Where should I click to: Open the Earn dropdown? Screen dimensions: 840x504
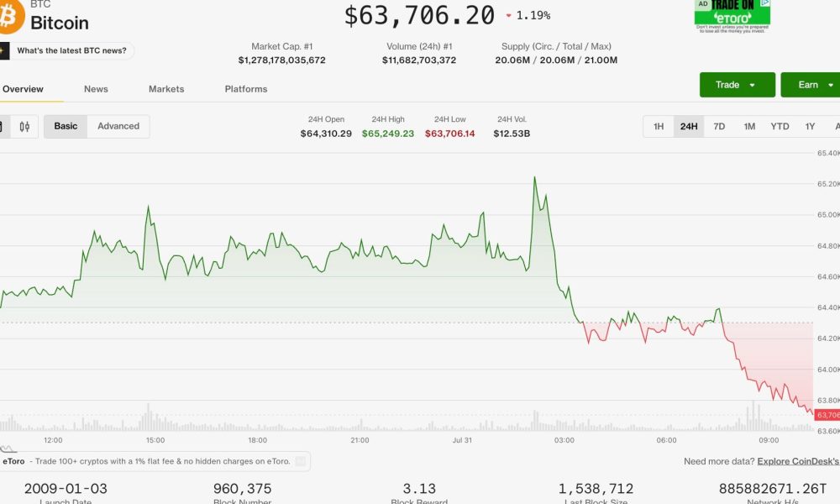click(x=811, y=85)
